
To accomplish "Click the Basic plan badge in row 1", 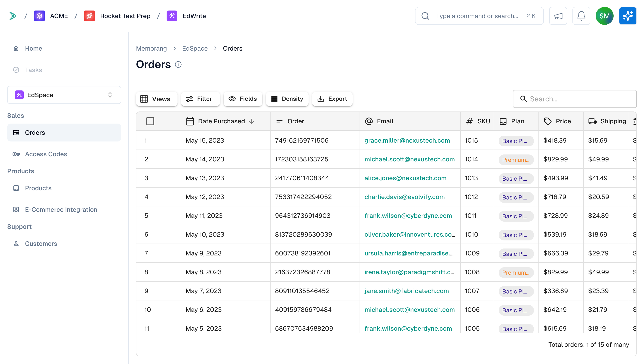I will point(516,141).
